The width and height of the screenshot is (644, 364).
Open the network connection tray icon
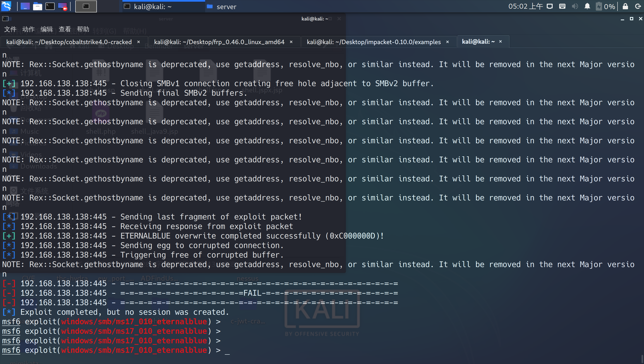549,6
